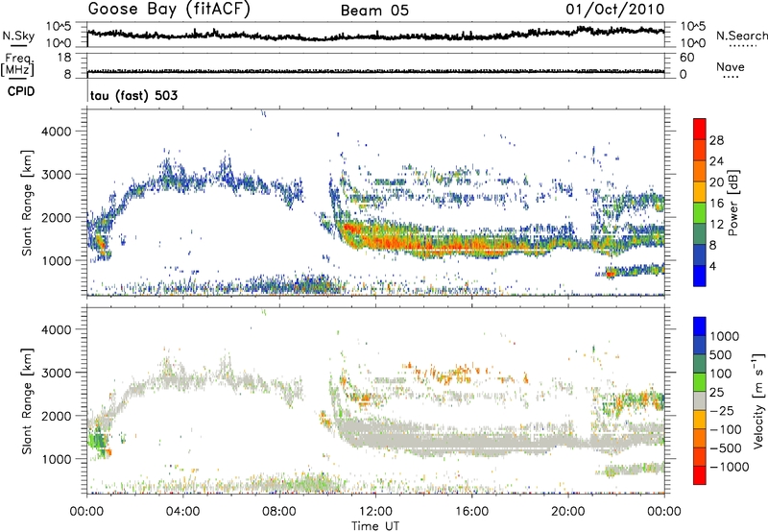Viewport: 768px width, 532px height.
Task: Click the '60' Nave axis tick
Action: point(687,58)
